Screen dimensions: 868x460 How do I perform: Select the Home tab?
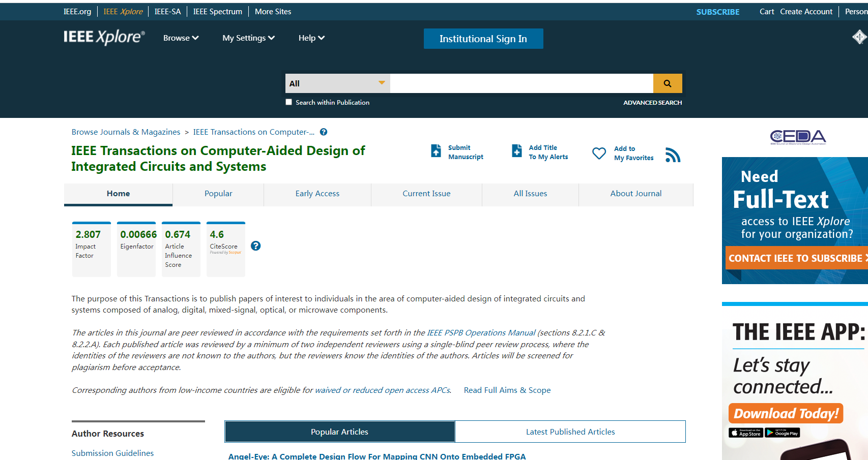[x=118, y=194]
